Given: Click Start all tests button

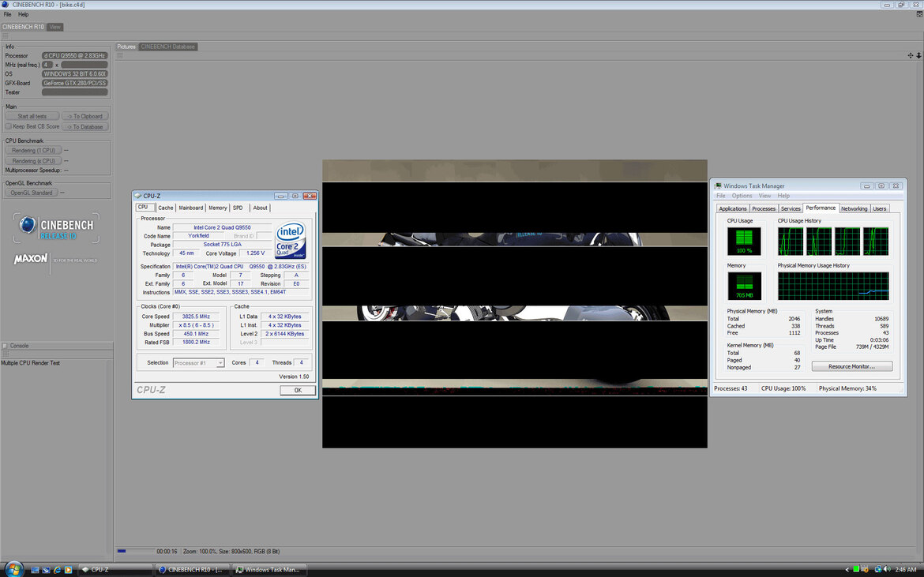Looking at the screenshot, I should 32,116.
